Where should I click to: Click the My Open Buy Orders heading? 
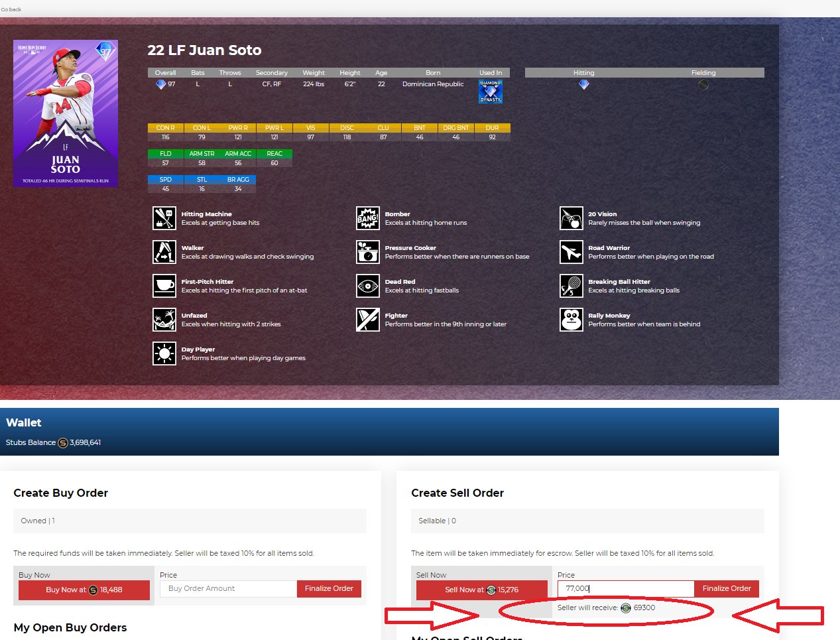click(70, 627)
